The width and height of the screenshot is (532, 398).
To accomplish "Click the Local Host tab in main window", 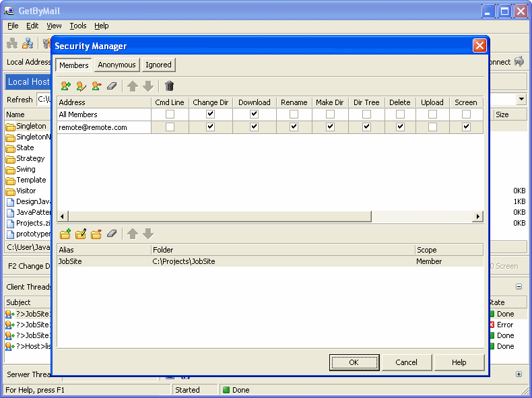I will 28,81.
